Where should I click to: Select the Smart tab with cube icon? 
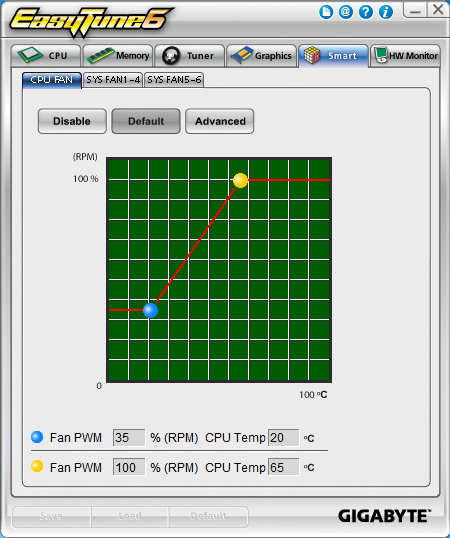point(333,56)
